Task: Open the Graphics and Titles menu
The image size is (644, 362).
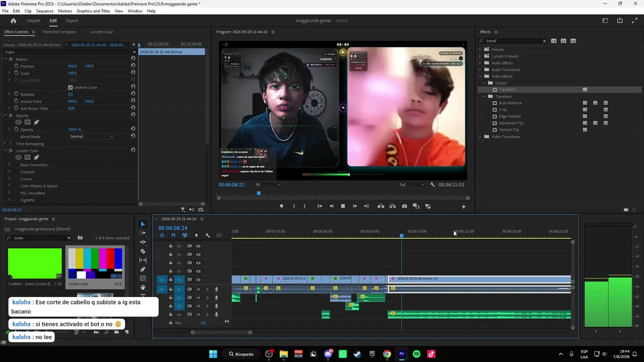Action: pos(93,11)
